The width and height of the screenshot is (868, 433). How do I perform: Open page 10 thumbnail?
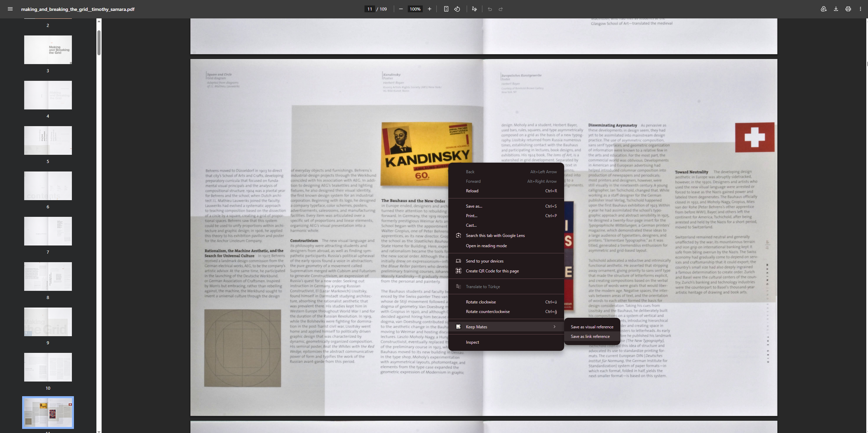48,367
